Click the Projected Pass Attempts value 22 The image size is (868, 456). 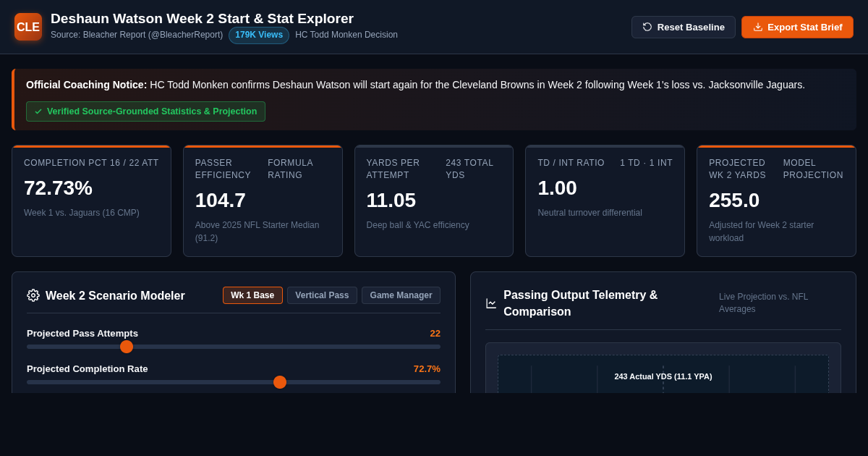pyautogui.click(x=435, y=334)
